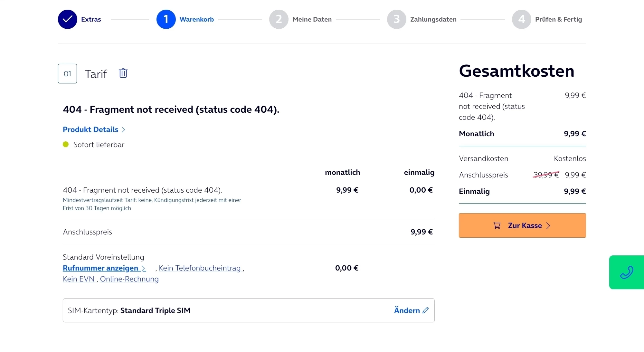Click the 01 item number box

67,73
